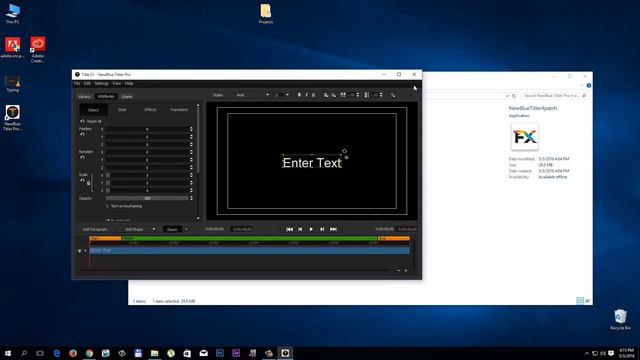The height and width of the screenshot is (360, 640).
Task: Zoom out the timeline with minus icon
Action: 398,270
